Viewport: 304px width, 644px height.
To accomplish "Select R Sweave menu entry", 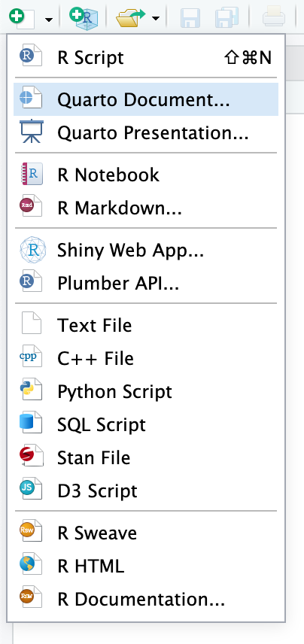I will (x=146, y=533).
